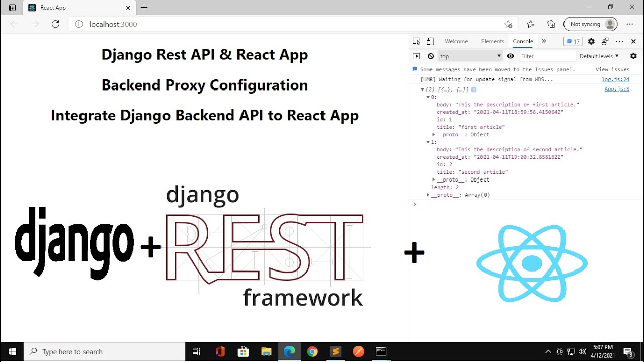Select the Console tab
Viewport: 644px width, 362px height.
coord(523,41)
